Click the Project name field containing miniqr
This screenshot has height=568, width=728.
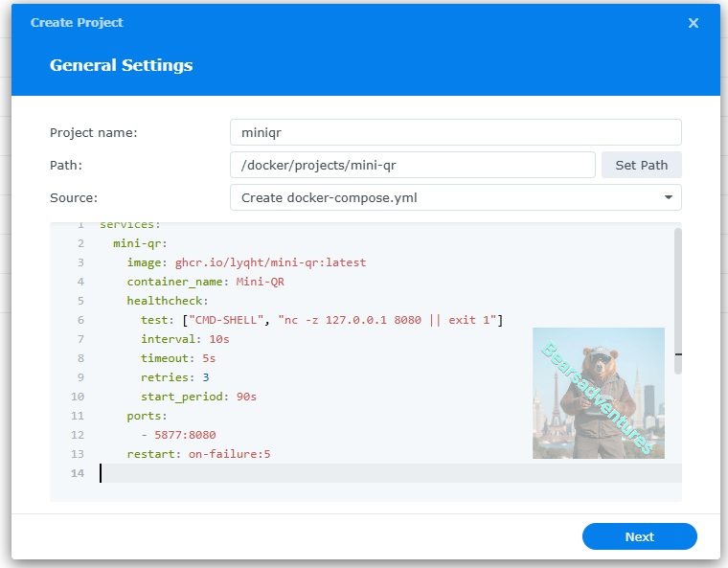pyautogui.click(x=455, y=132)
